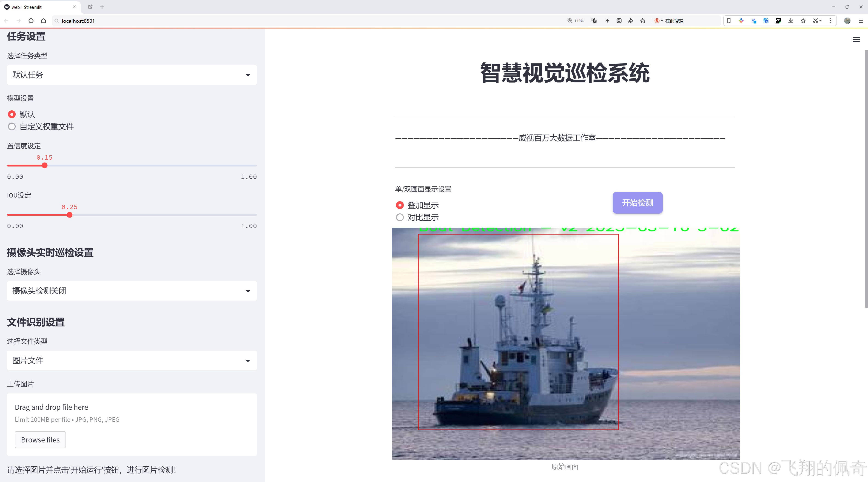Restore the browser window size
This screenshot has height=482, width=868.
pyautogui.click(x=847, y=7)
